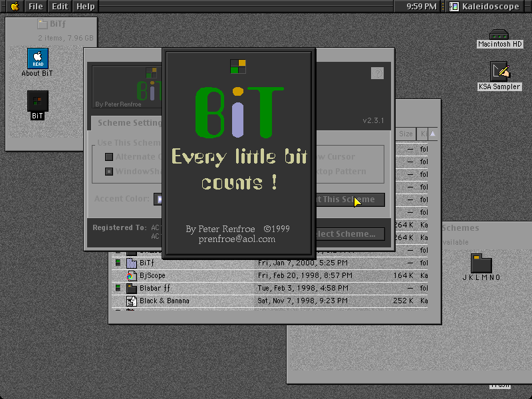
Task: Click the Select Scheme button
Action: (x=350, y=234)
